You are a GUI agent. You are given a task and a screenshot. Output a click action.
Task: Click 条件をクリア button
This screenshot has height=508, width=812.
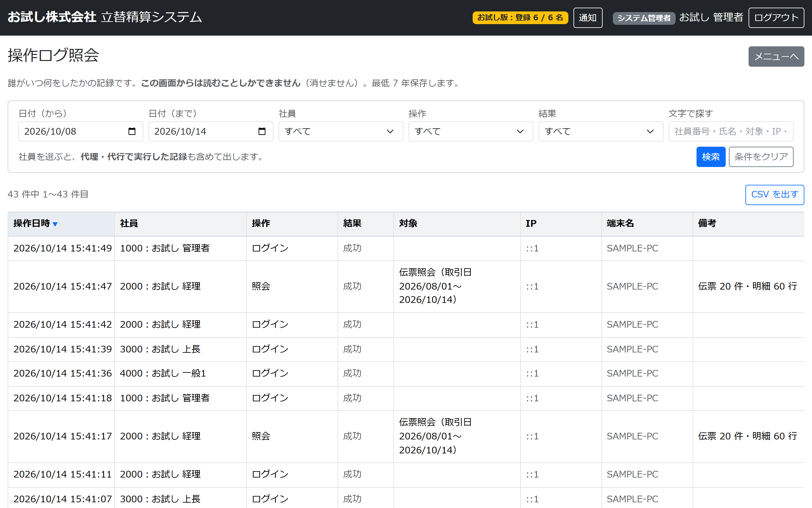coord(761,157)
